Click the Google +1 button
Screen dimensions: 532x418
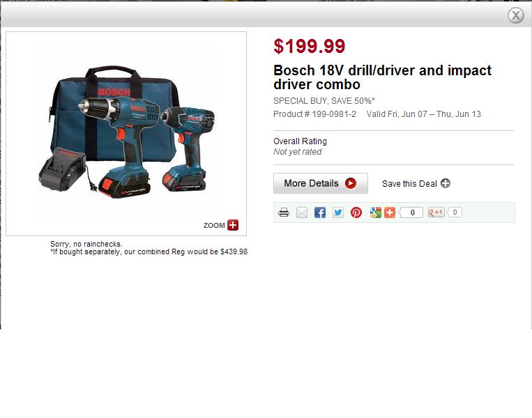point(436,212)
